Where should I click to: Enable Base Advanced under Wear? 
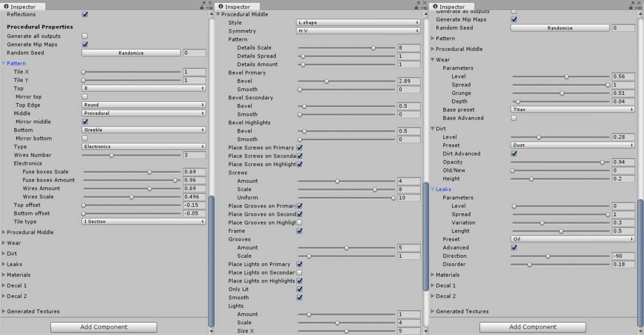(x=514, y=118)
